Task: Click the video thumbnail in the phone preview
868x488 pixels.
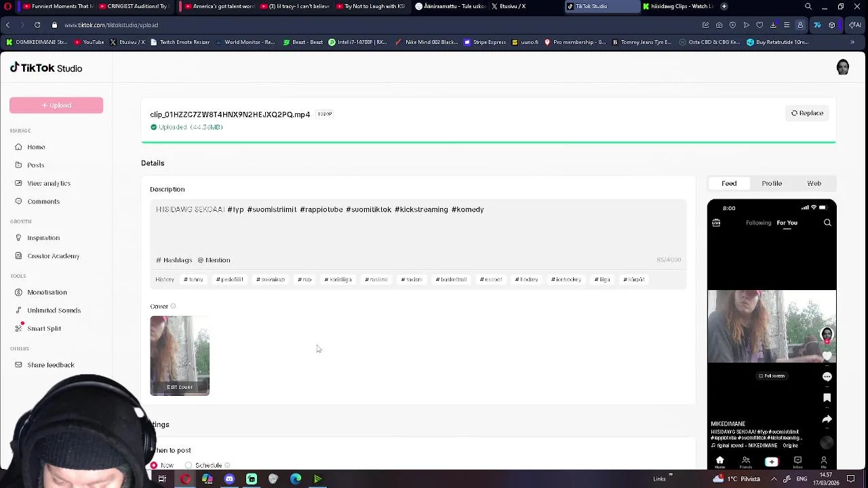Action: [772, 327]
